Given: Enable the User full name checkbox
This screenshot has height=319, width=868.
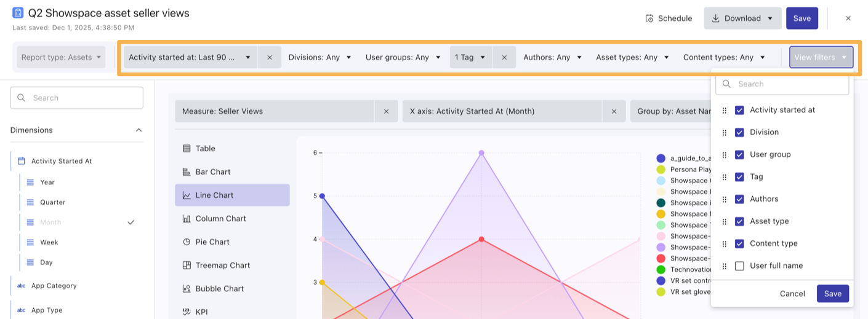Looking at the screenshot, I should [739, 266].
